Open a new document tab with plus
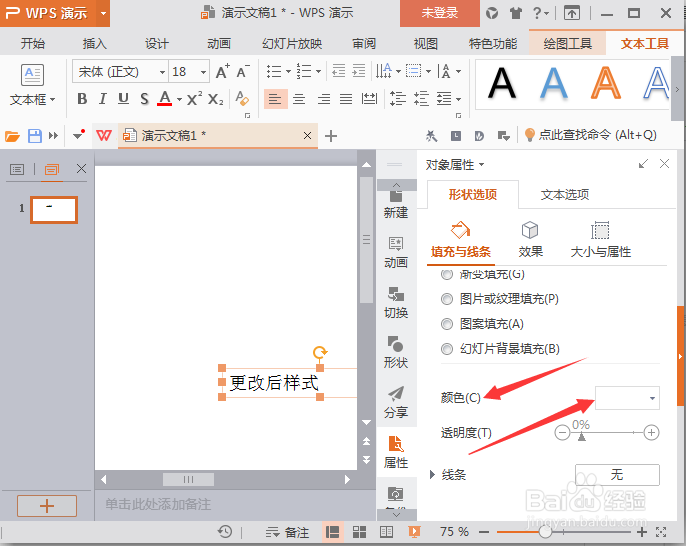Screen dimensions: 686x546 coord(331,136)
